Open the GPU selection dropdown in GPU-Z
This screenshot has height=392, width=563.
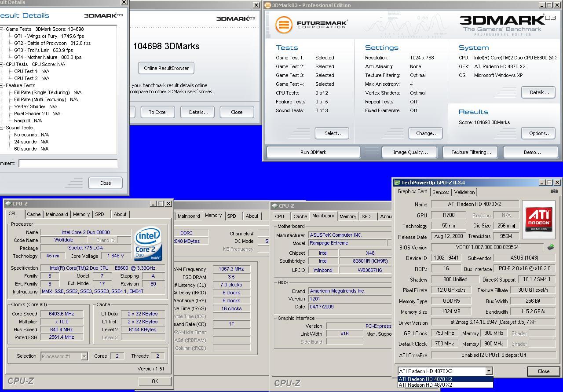coord(488,371)
